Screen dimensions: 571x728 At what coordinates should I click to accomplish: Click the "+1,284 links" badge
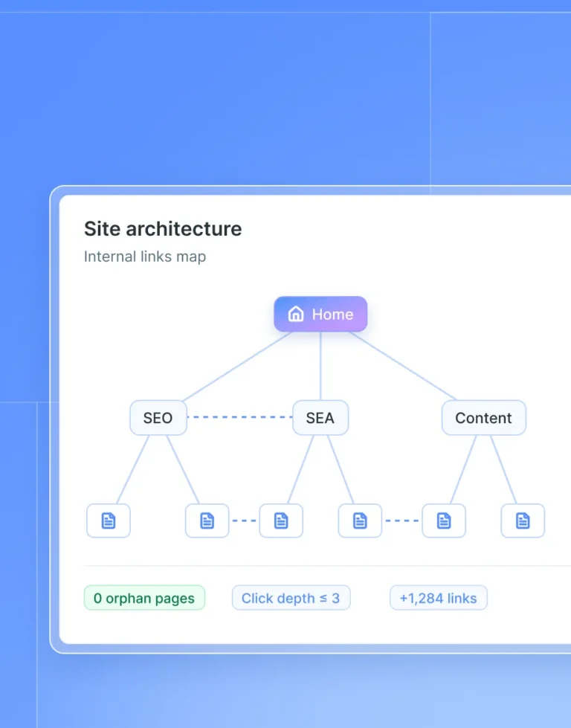point(439,598)
